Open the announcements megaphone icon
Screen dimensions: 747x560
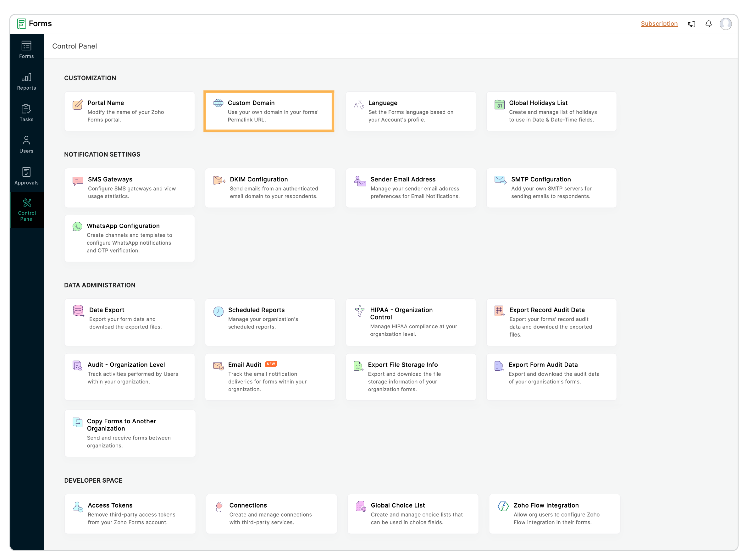tap(691, 24)
